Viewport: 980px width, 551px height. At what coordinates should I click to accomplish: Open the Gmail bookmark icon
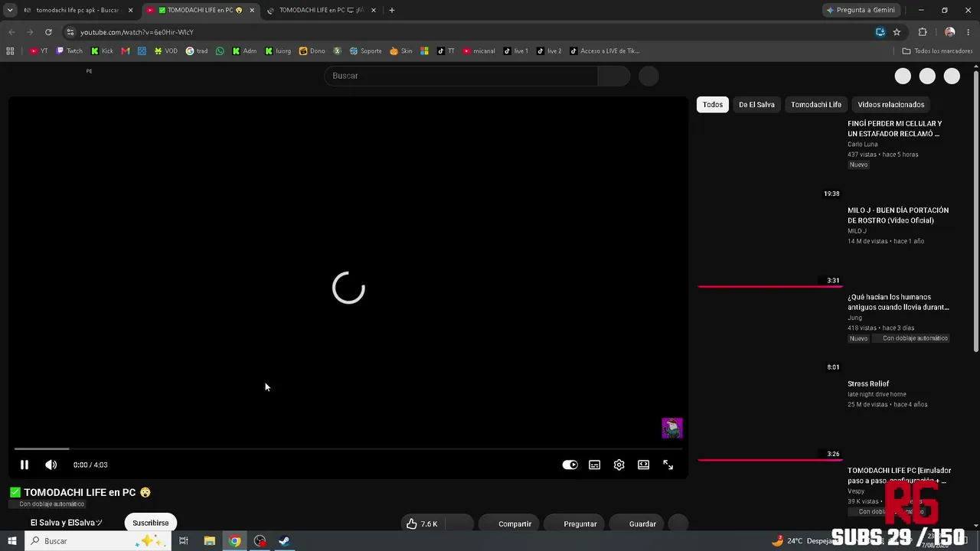126,51
